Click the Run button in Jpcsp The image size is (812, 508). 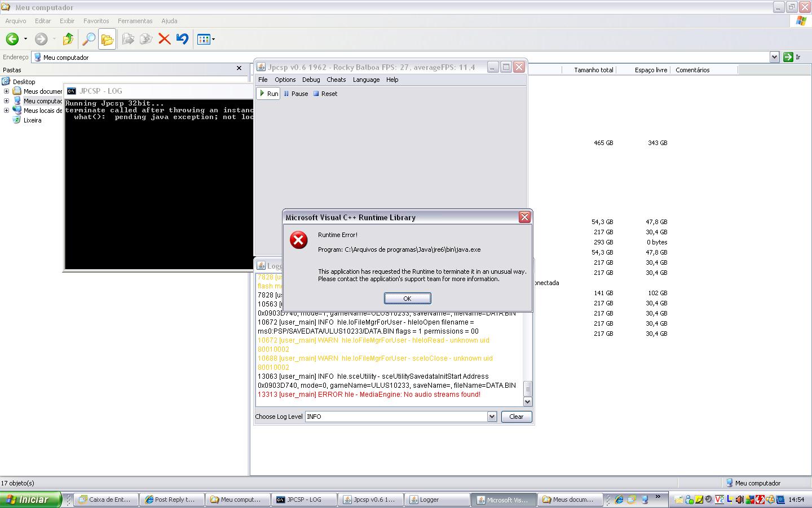pyautogui.click(x=268, y=94)
